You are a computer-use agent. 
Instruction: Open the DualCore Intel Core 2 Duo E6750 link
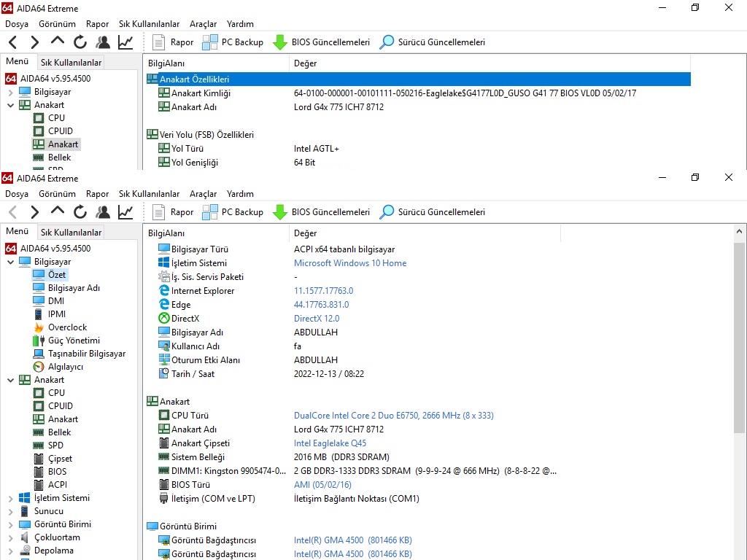(393, 416)
